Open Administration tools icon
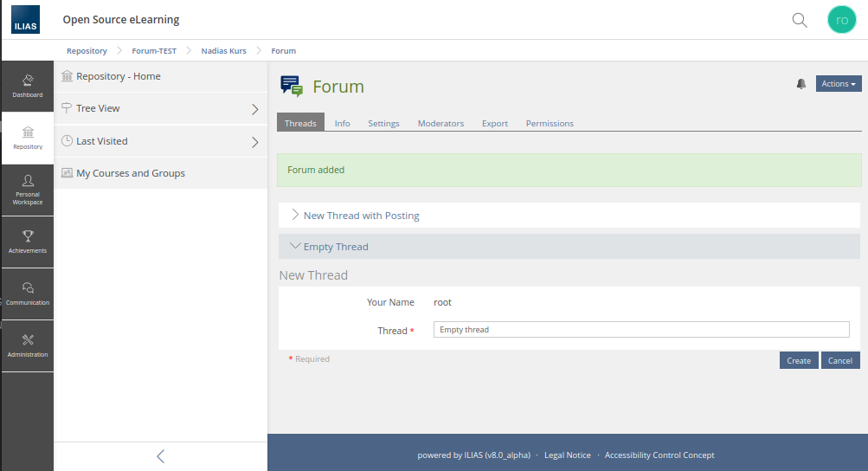Viewport: 868px width, 471px height. (x=28, y=345)
